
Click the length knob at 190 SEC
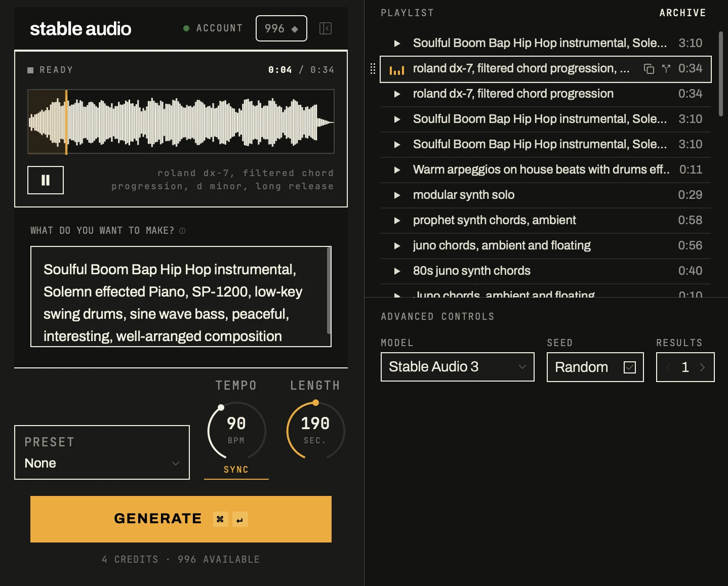[315, 430]
